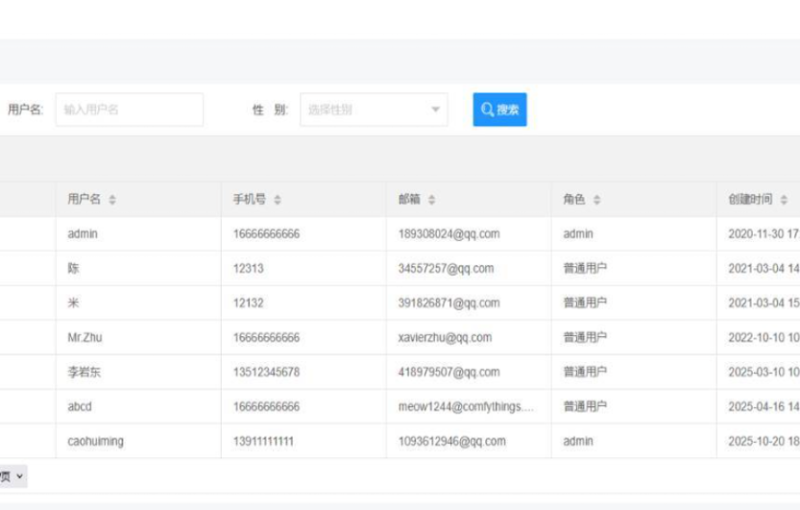
Task: Open the 选择性别 gender dropdown
Action: (x=365, y=110)
